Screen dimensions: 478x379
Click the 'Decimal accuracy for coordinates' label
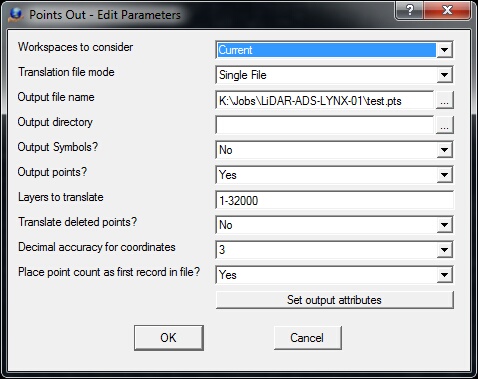(x=97, y=247)
